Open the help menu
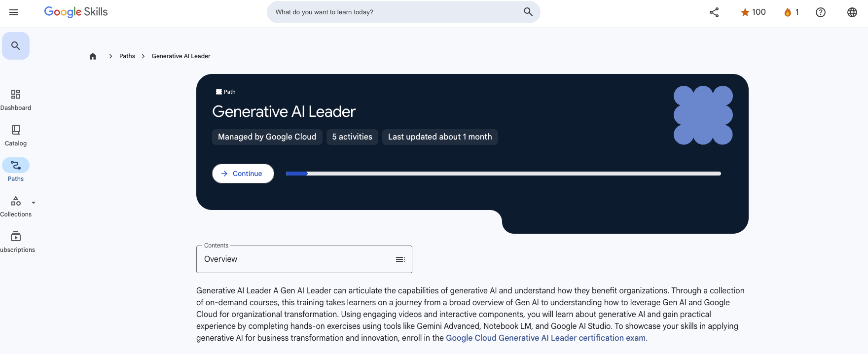Image resolution: width=868 pixels, height=354 pixels. [x=820, y=12]
